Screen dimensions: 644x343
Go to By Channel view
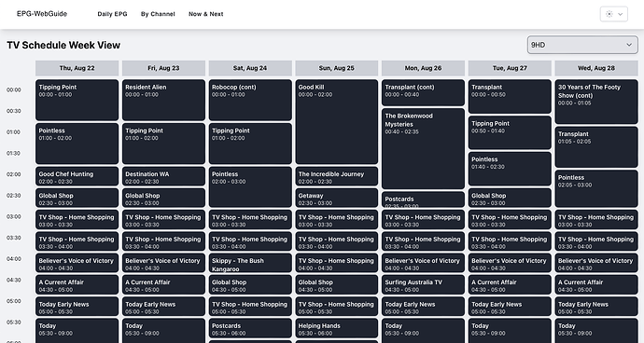click(158, 14)
